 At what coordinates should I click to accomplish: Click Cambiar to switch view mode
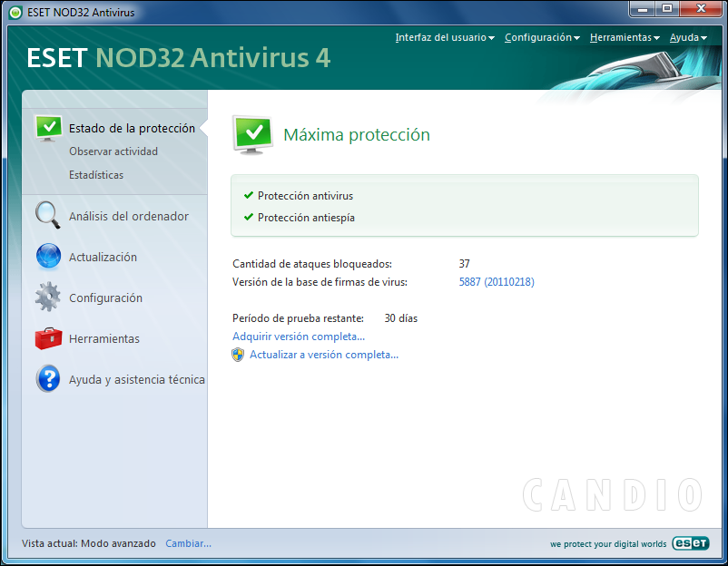pos(188,543)
